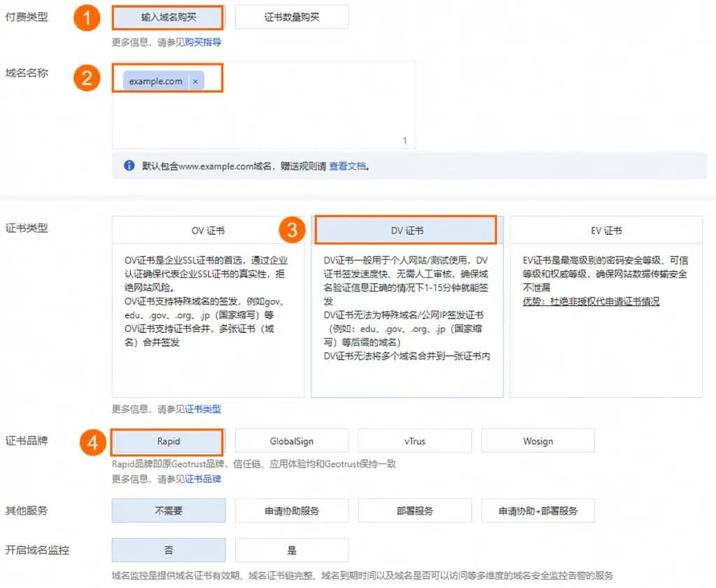
Task: Select 证书数量购买 payment type
Action: coord(292,17)
